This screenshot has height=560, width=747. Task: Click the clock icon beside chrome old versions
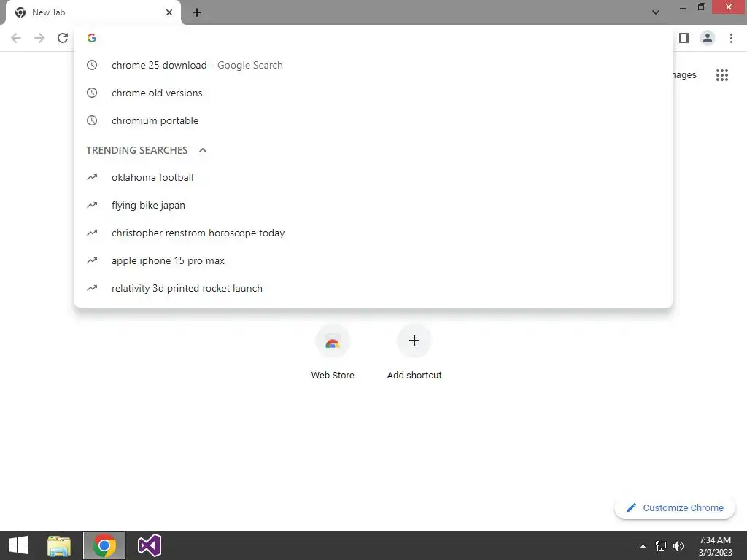coord(92,93)
